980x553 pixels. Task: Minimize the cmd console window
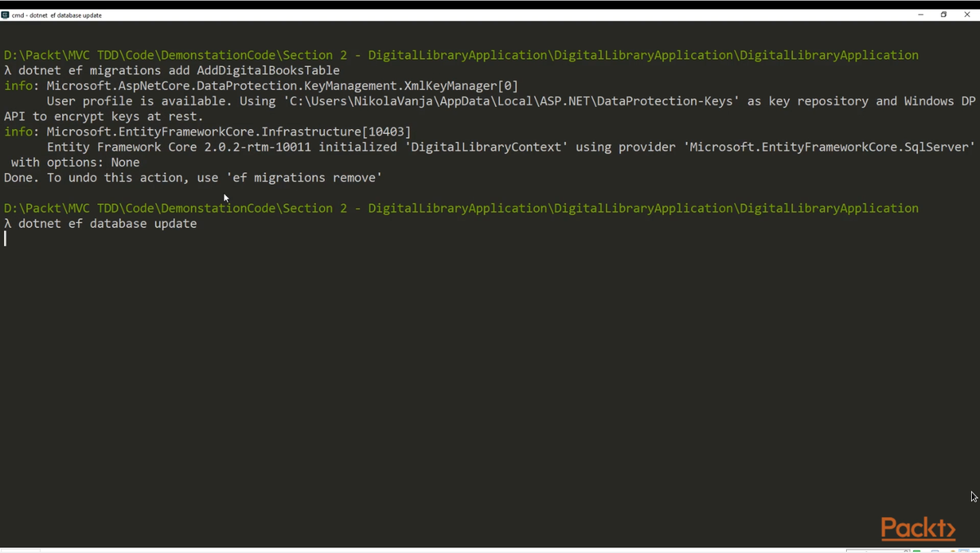[x=920, y=15]
